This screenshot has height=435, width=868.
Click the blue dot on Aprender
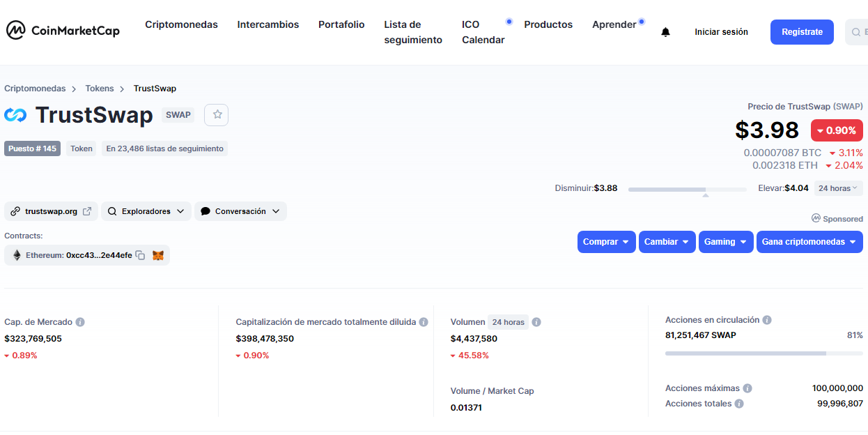tap(641, 22)
